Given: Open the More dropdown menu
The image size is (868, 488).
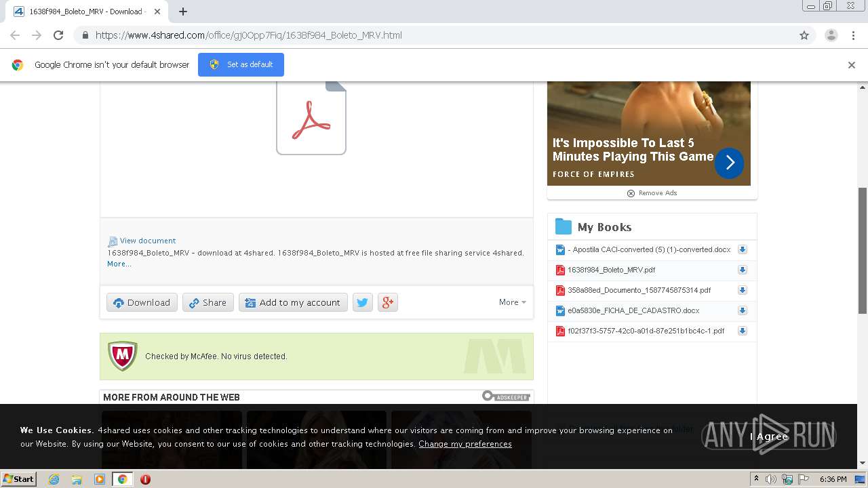Looking at the screenshot, I should (512, 302).
